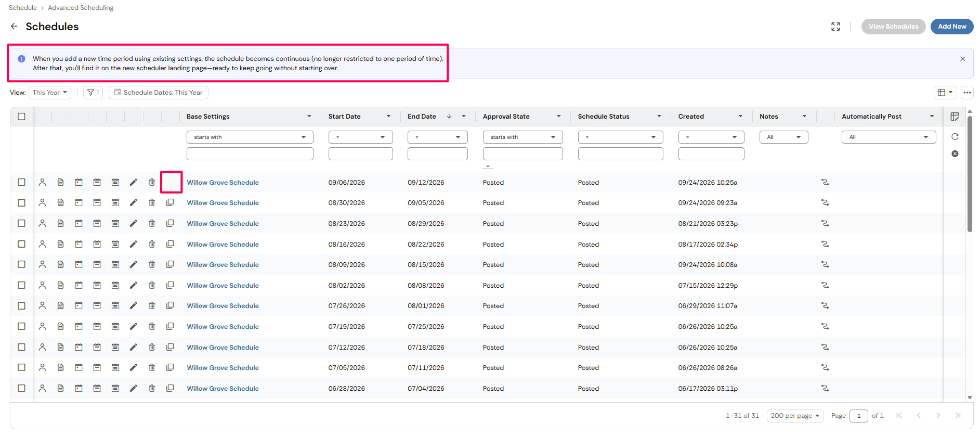Click the back arrow beside the Schedules title
Image resolution: width=980 pixels, height=435 pixels.
tap(14, 26)
